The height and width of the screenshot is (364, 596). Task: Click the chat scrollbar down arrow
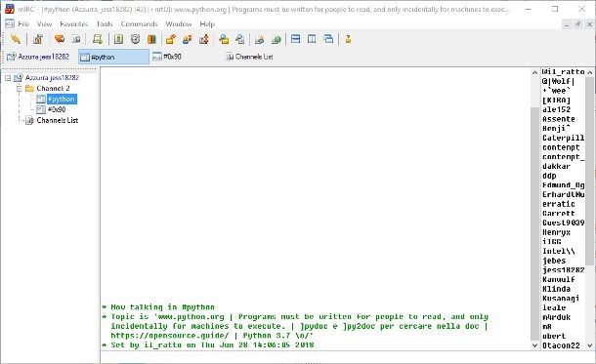coord(534,345)
